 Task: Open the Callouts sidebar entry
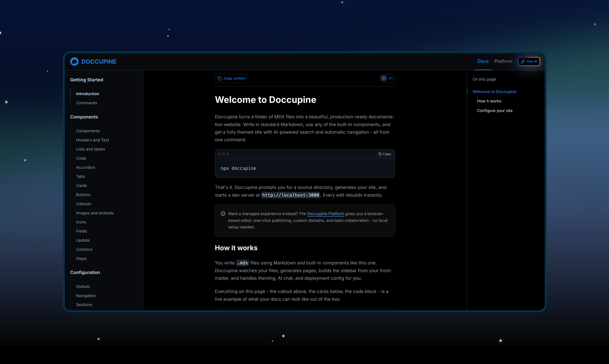pos(83,204)
